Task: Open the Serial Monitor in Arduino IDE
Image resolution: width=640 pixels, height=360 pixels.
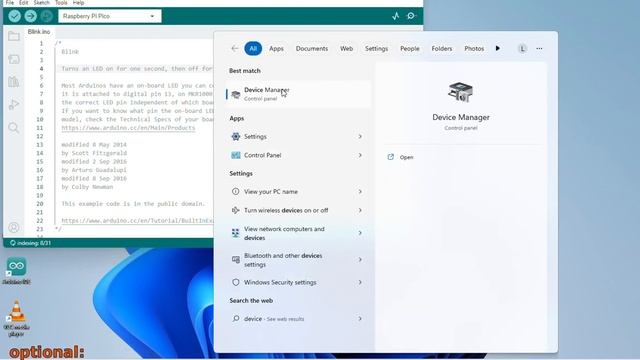Action: 411,16
